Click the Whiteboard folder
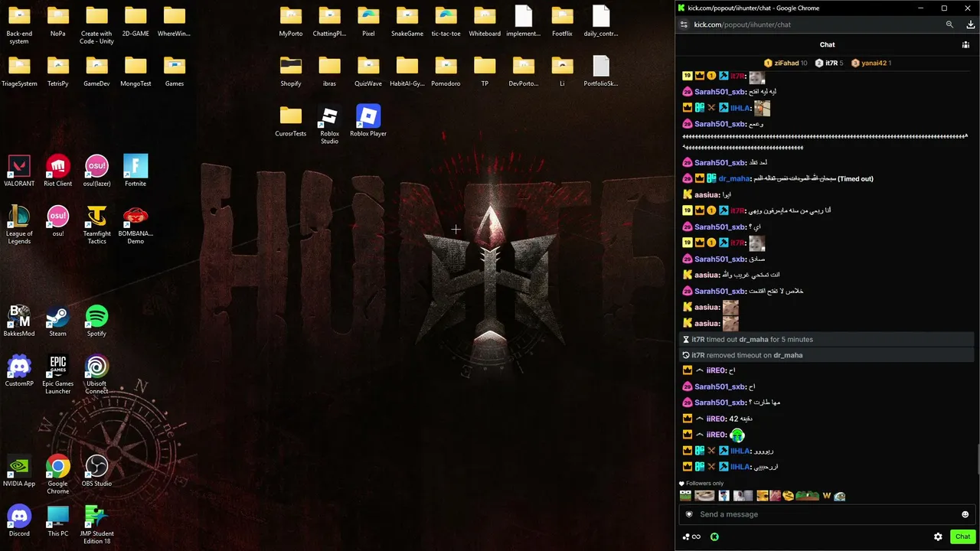 485,21
